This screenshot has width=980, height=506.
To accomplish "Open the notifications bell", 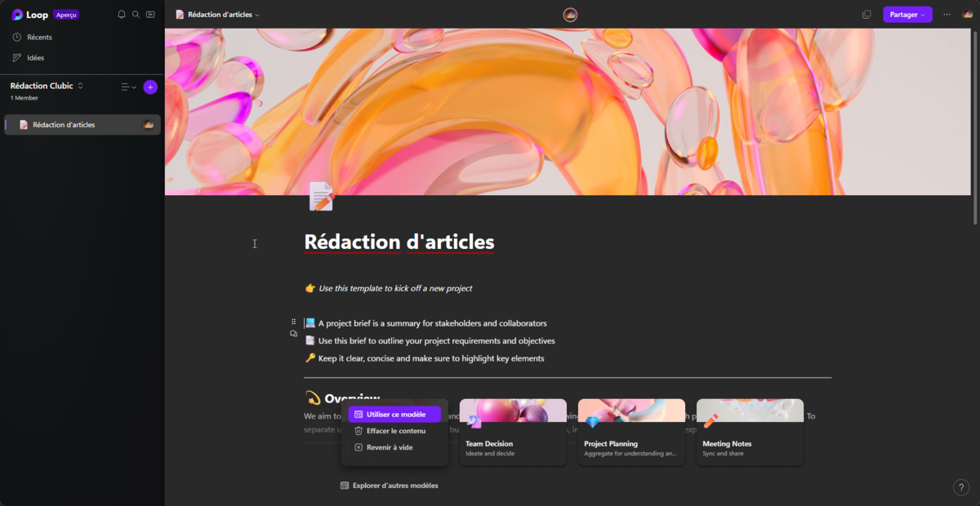I will (x=122, y=15).
